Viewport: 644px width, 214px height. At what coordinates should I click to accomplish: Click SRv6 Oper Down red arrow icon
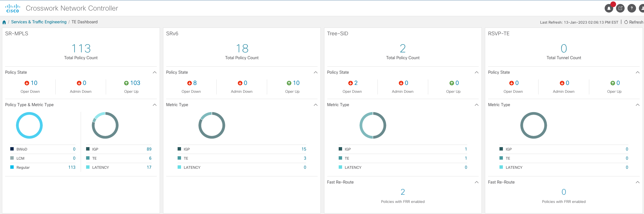tap(189, 83)
